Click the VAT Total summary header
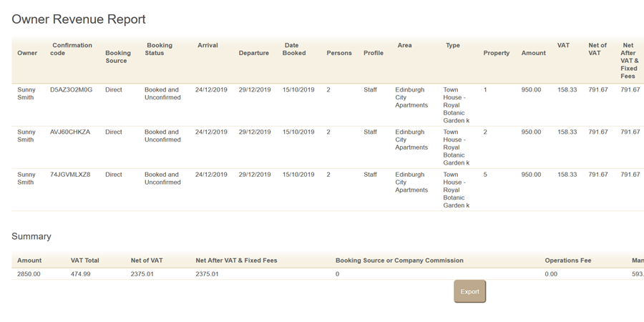This screenshot has height=322, width=644. tap(85, 260)
